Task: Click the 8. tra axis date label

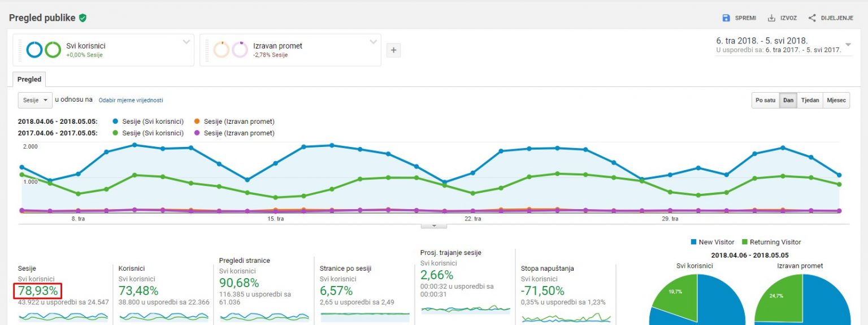Action: point(78,219)
